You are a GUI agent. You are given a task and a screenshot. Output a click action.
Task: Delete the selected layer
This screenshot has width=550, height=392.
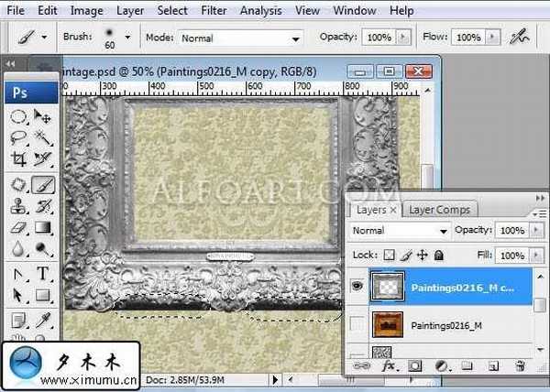tap(520, 366)
